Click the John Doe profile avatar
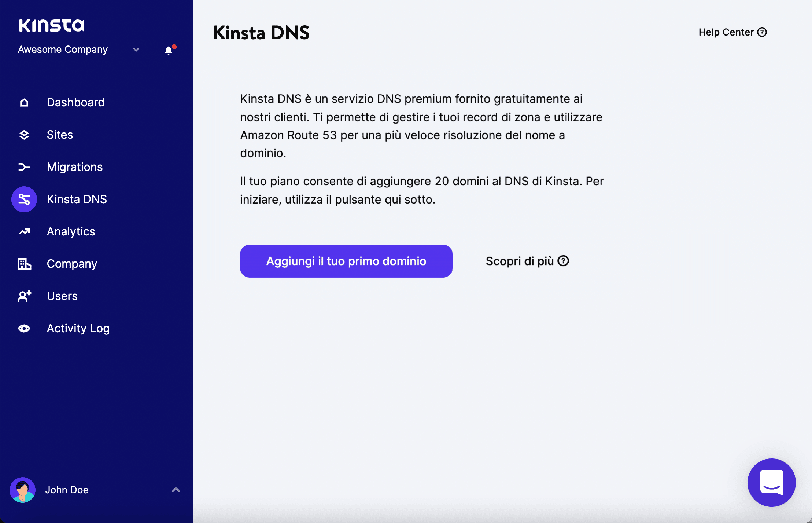The height and width of the screenshot is (523, 812). (x=23, y=490)
